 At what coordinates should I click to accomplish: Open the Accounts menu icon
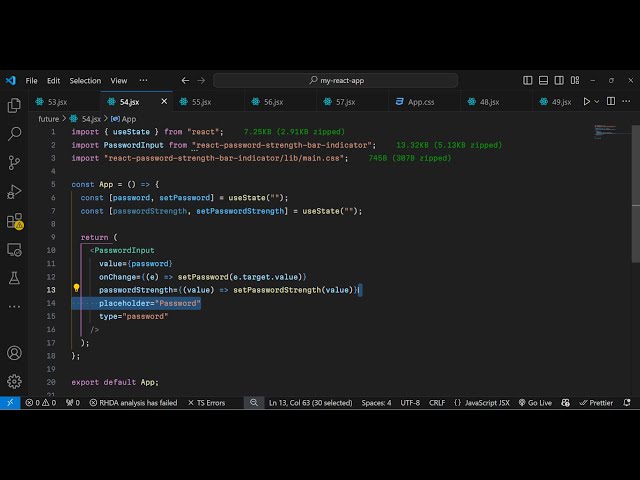[14, 352]
